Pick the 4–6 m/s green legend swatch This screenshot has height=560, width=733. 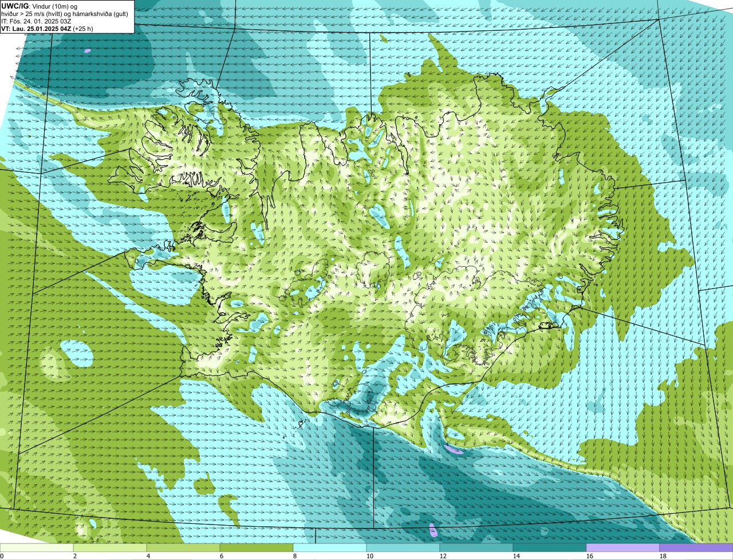183,547
